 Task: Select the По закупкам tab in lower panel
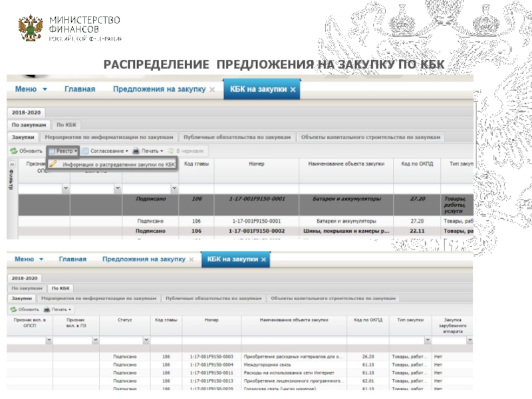point(27,289)
